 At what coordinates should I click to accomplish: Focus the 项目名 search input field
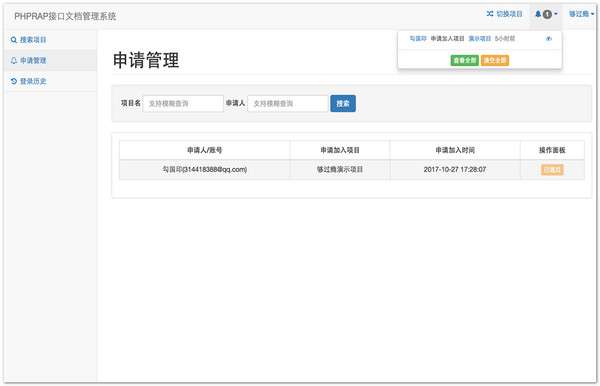click(x=183, y=104)
